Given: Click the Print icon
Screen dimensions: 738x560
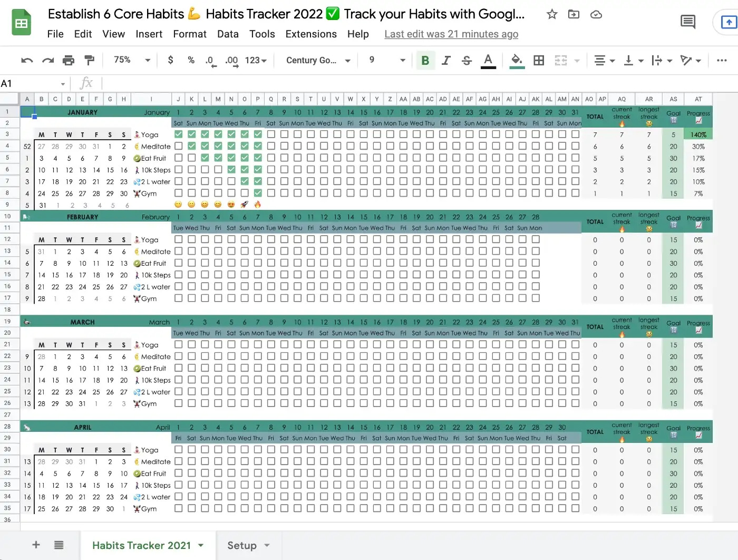Looking at the screenshot, I should tap(69, 61).
